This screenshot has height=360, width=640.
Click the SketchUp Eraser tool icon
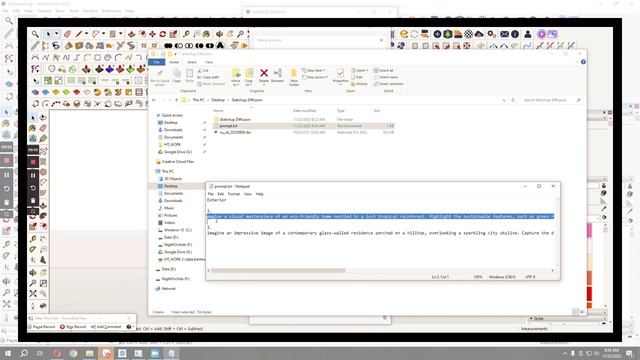[x=67, y=34]
